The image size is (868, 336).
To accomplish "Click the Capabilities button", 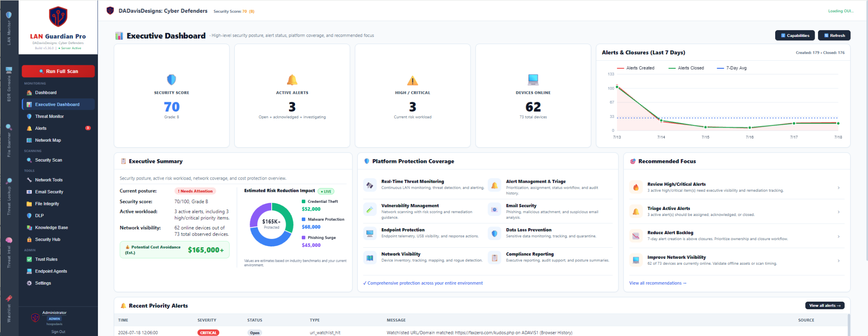I will (x=795, y=36).
